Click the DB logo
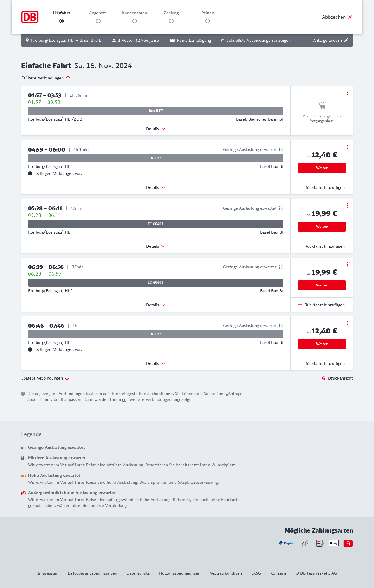This screenshot has height=588, width=374. pyautogui.click(x=30, y=17)
